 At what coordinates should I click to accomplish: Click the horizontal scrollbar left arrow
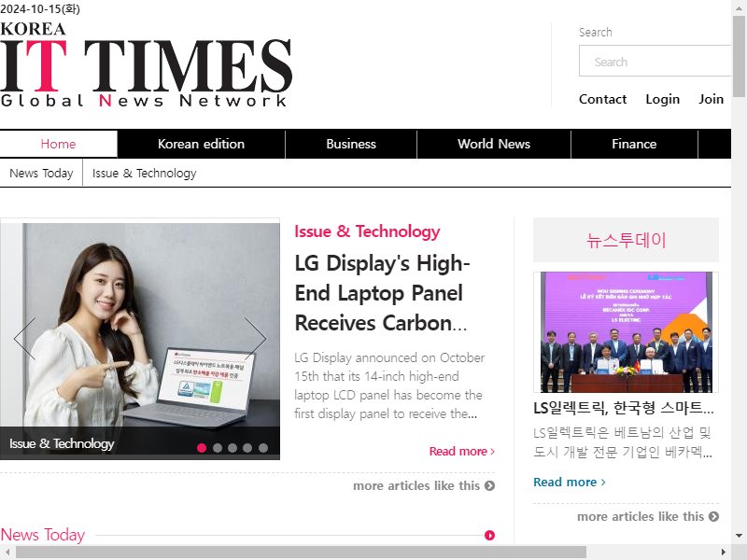7,553
